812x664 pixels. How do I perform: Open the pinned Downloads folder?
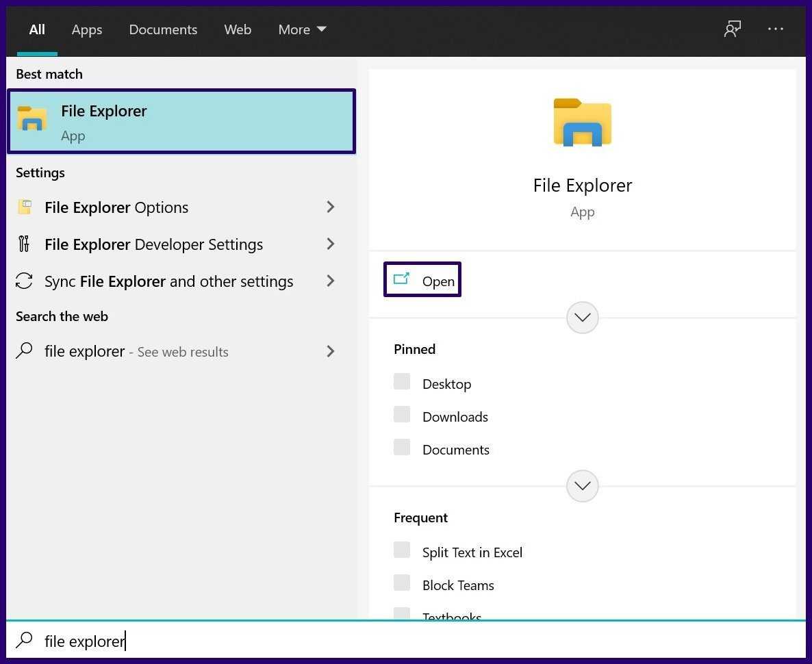[x=455, y=417]
